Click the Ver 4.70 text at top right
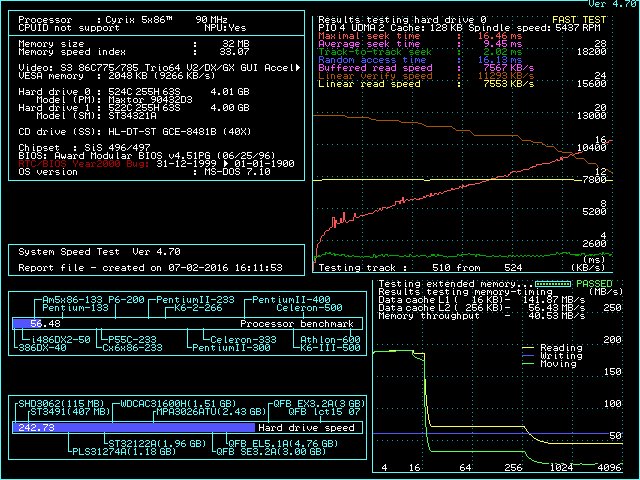 (612, 5)
